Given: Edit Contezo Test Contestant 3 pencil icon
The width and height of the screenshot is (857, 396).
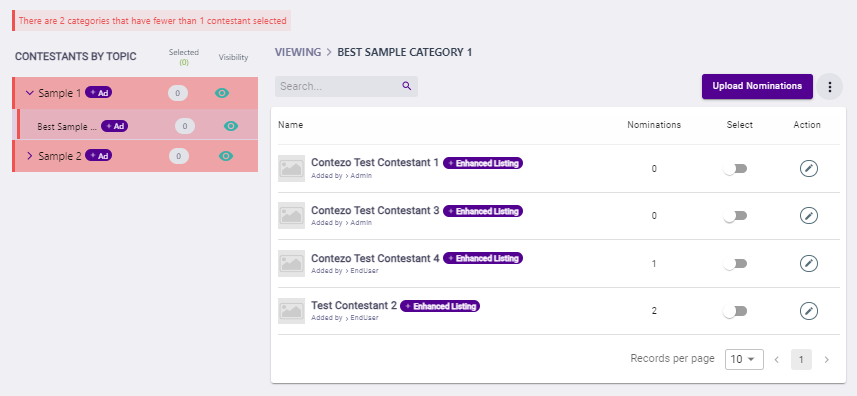Looking at the screenshot, I should click(808, 216).
